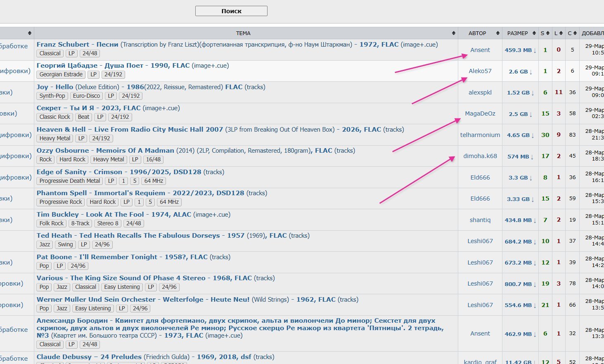Click sort arrows in АВТОР header
Viewport: 604px width, 364px height.
[497, 33]
